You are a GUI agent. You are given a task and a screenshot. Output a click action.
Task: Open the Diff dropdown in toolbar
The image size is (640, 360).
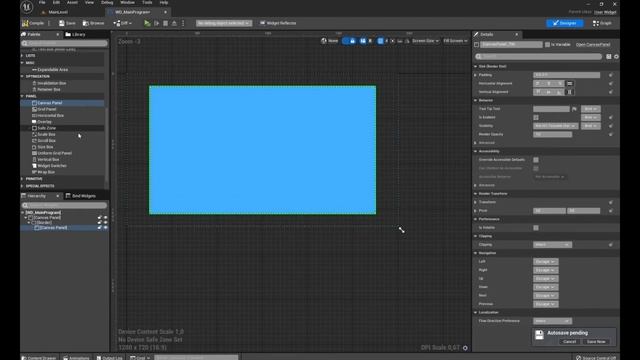[x=122, y=23]
